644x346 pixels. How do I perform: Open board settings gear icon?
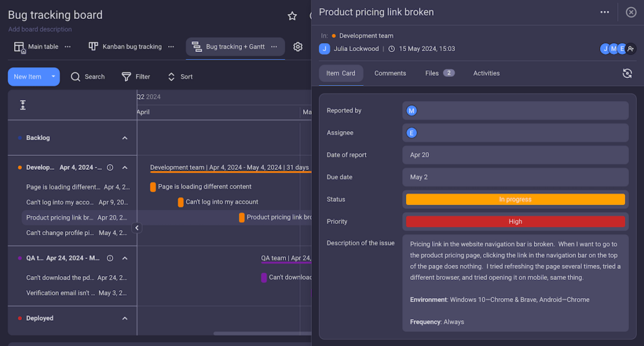tap(297, 47)
